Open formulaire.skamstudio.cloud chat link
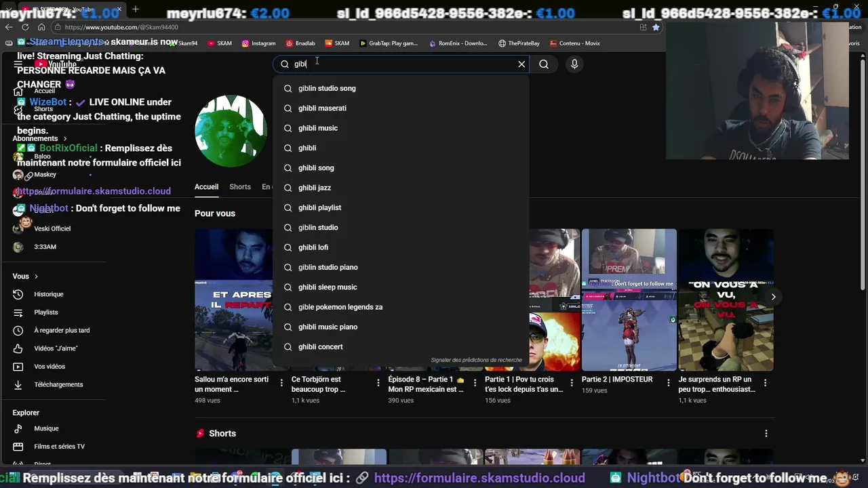 (94, 191)
